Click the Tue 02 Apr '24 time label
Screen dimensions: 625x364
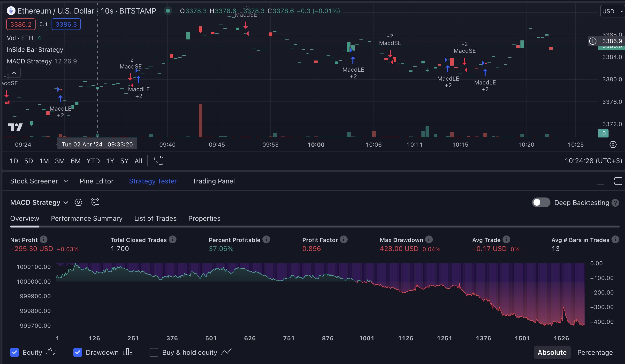coord(97,144)
